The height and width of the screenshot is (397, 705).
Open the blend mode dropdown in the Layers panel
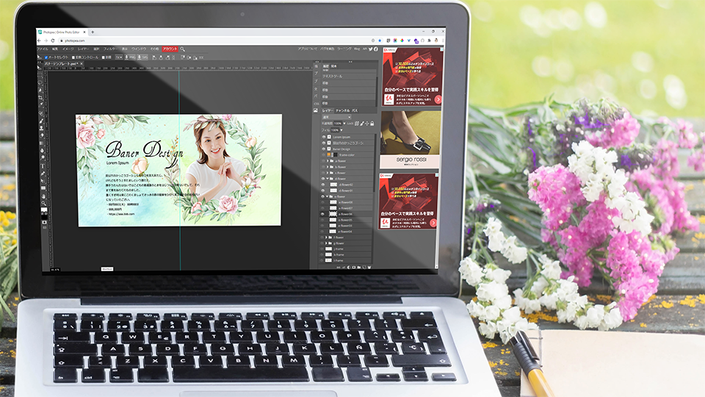[337, 117]
